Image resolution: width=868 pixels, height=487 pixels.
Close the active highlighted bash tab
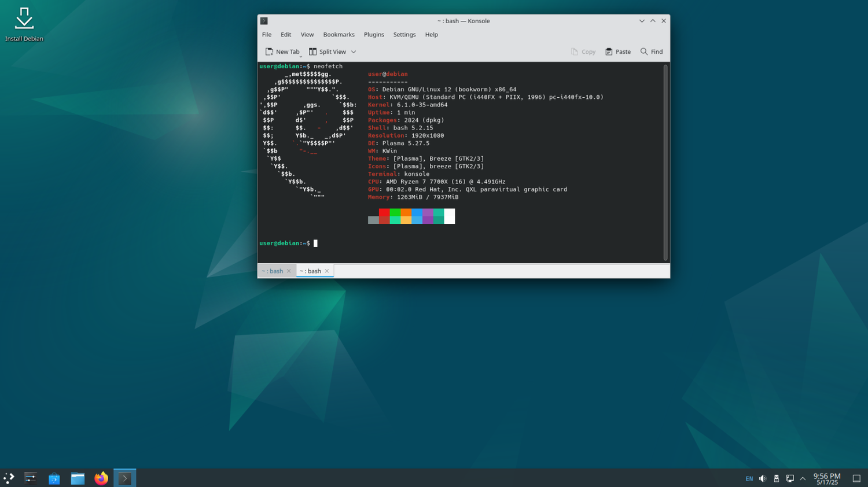(327, 271)
